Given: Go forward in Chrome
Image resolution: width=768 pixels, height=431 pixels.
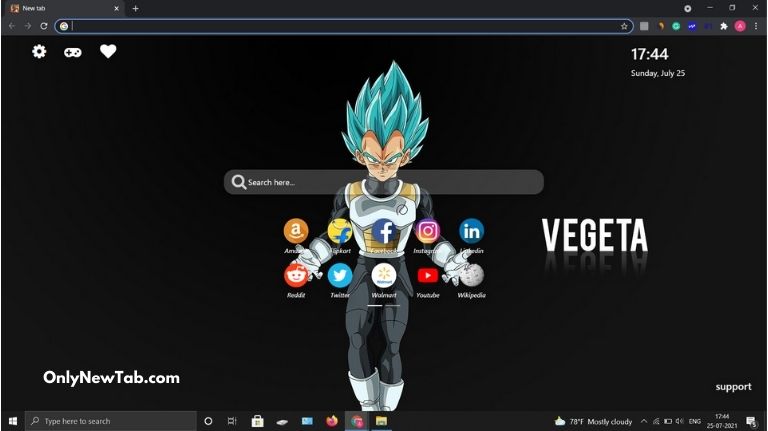Looking at the screenshot, I should pos(28,26).
